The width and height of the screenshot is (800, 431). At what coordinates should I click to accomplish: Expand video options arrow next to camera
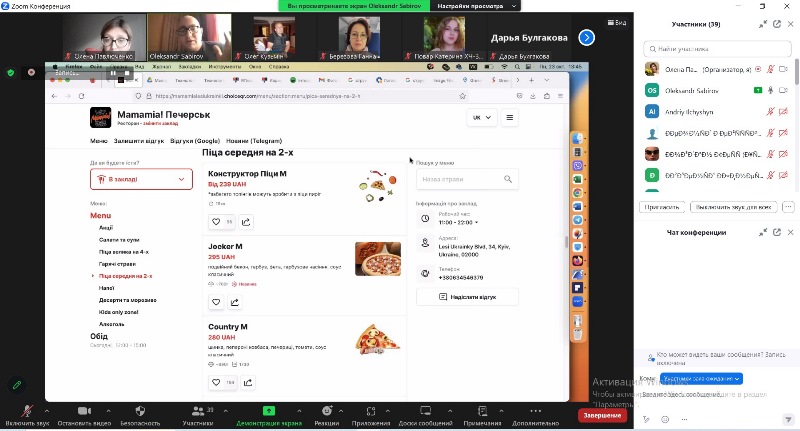[108, 411]
